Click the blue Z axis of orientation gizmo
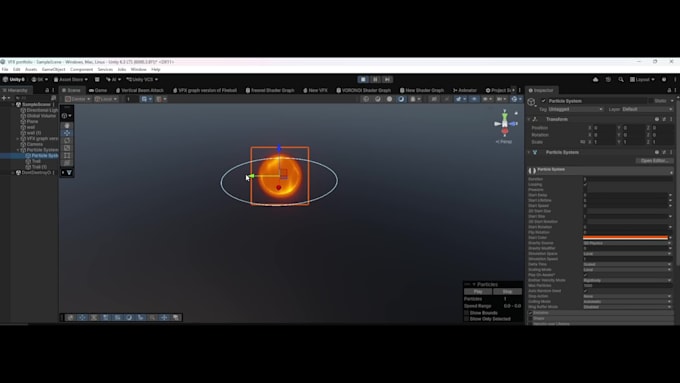Viewport: 680px width, 383px height. [x=514, y=124]
